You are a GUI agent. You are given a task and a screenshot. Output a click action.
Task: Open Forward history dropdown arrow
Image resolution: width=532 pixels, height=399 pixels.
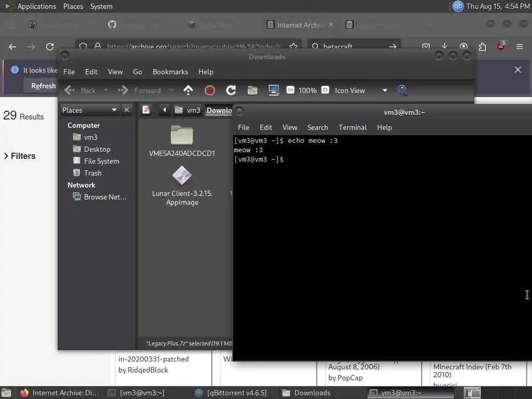coord(171,90)
